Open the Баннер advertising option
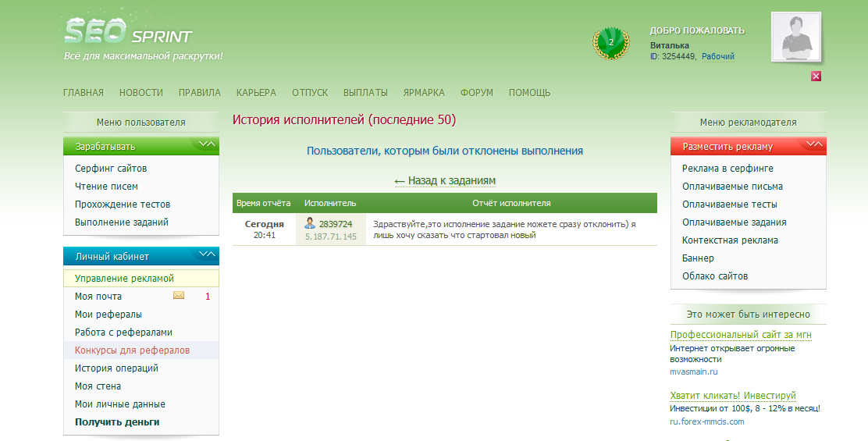 click(698, 258)
